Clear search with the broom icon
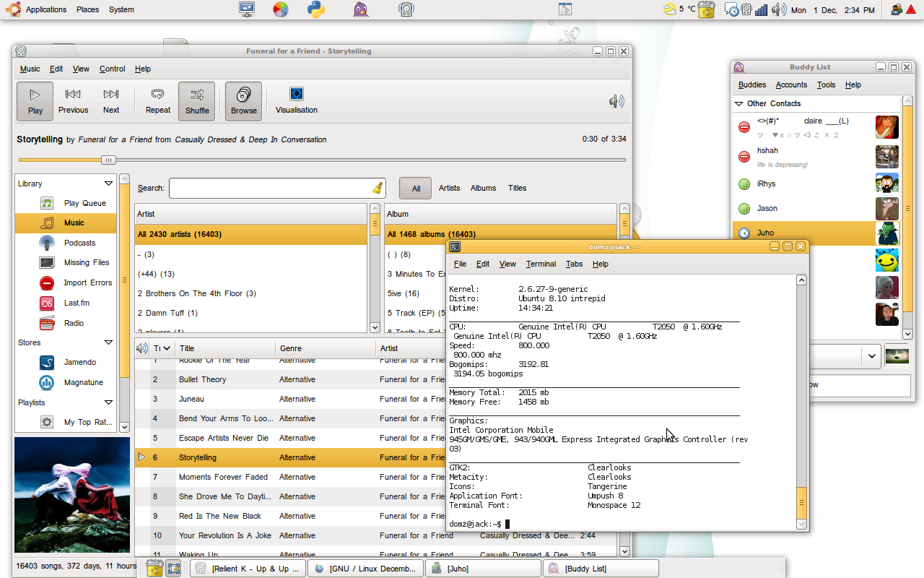Image resolution: width=924 pixels, height=578 pixels. pos(377,188)
